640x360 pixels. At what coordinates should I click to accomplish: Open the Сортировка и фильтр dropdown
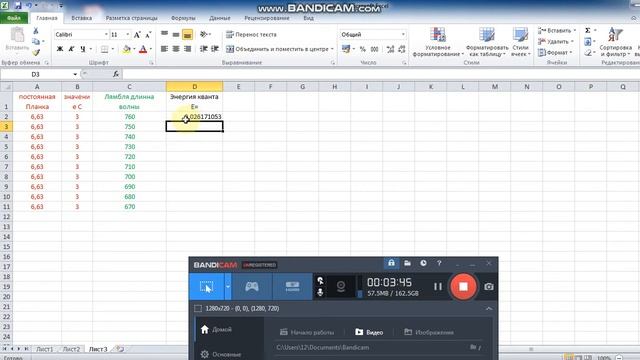[x=616, y=42]
